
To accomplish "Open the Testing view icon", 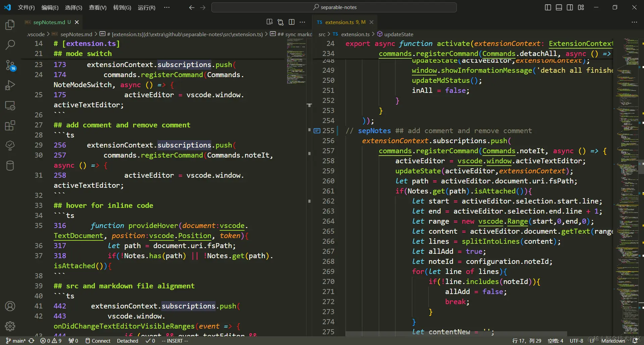I will click(x=10, y=146).
